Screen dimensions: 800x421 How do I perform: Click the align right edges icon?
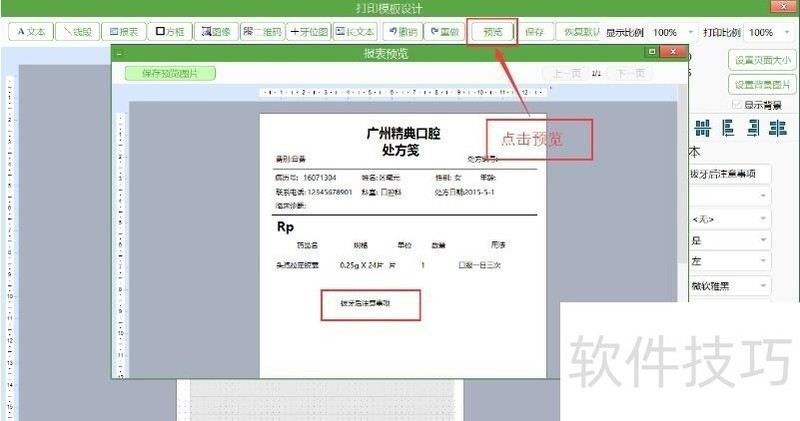click(753, 128)
